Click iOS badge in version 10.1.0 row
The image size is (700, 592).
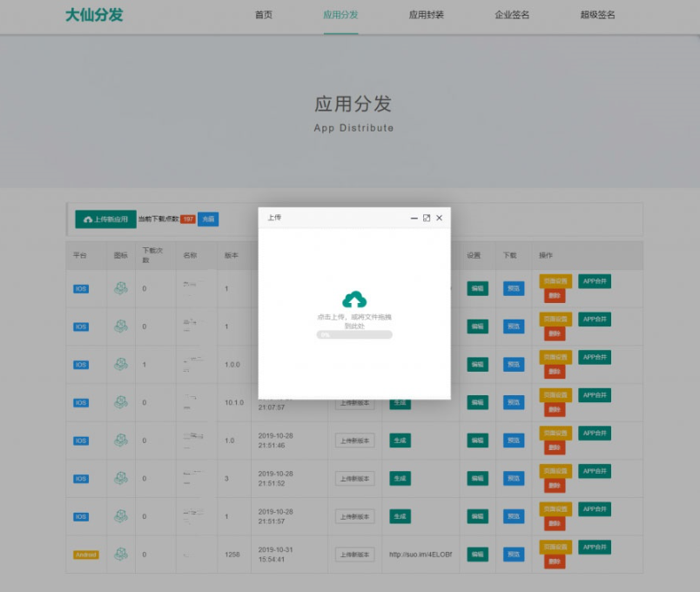[81, 403]
